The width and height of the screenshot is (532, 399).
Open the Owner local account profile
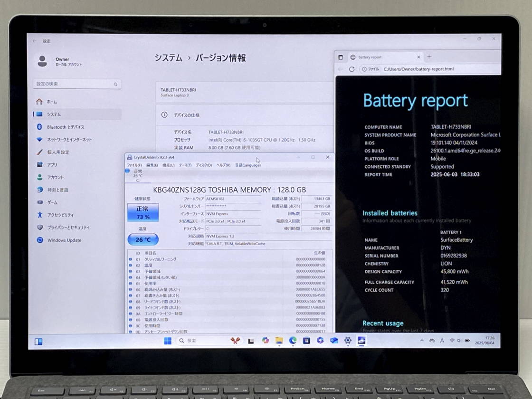point(59,61)
